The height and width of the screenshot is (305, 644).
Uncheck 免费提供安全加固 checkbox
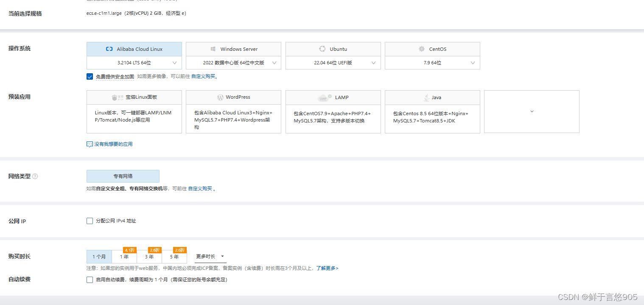(x=90, y=77)
